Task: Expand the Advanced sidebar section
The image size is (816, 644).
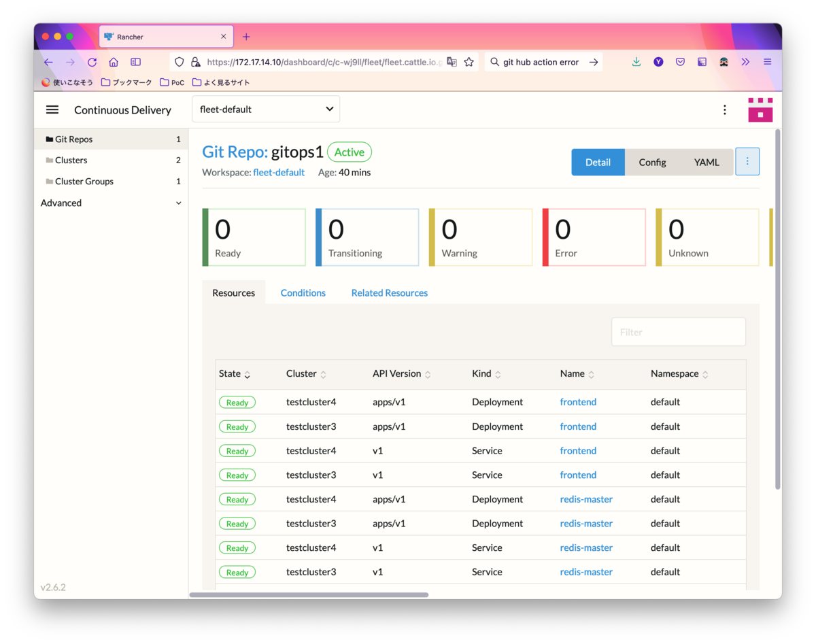Action: point(111,203)
